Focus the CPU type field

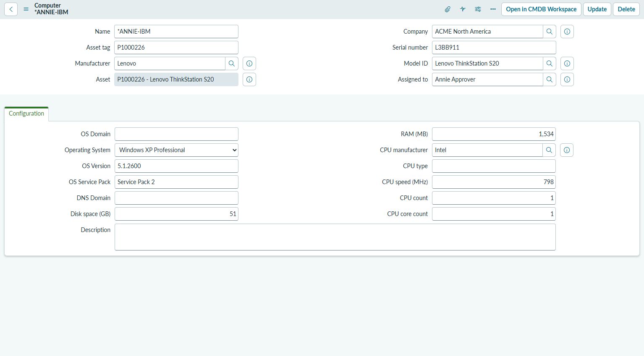point(494,166)
